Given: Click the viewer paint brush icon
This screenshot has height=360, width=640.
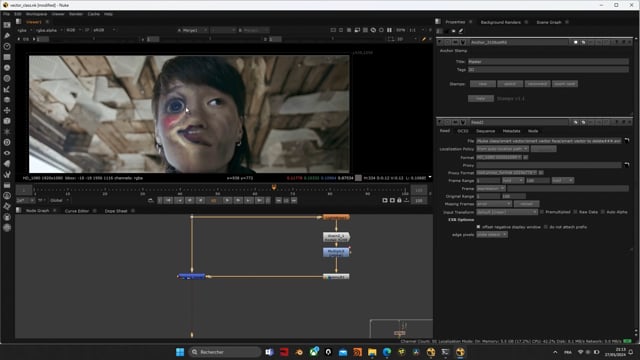Looking at the screenshot, I should (x=424, y=39).
